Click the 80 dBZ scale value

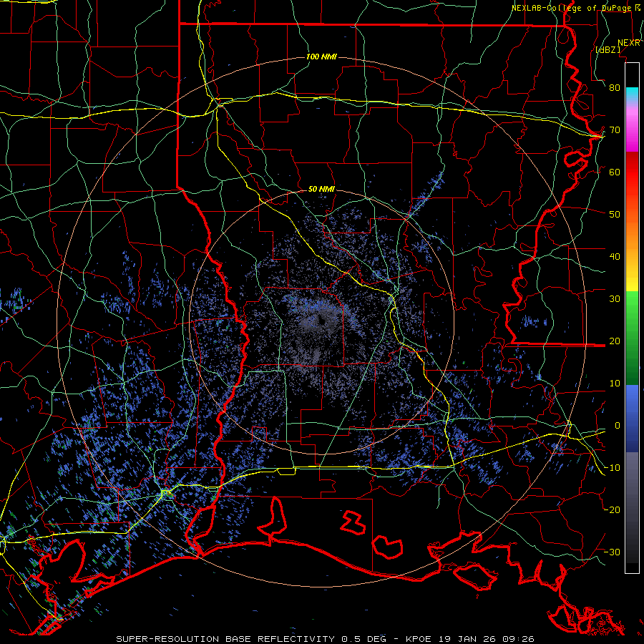pyautogui.click(x=615, y=87)
